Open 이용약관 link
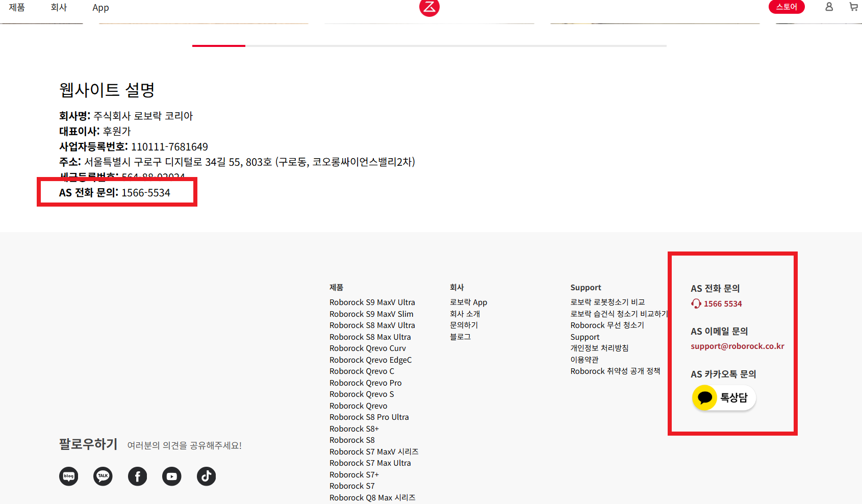 click(x=585, y=360)
